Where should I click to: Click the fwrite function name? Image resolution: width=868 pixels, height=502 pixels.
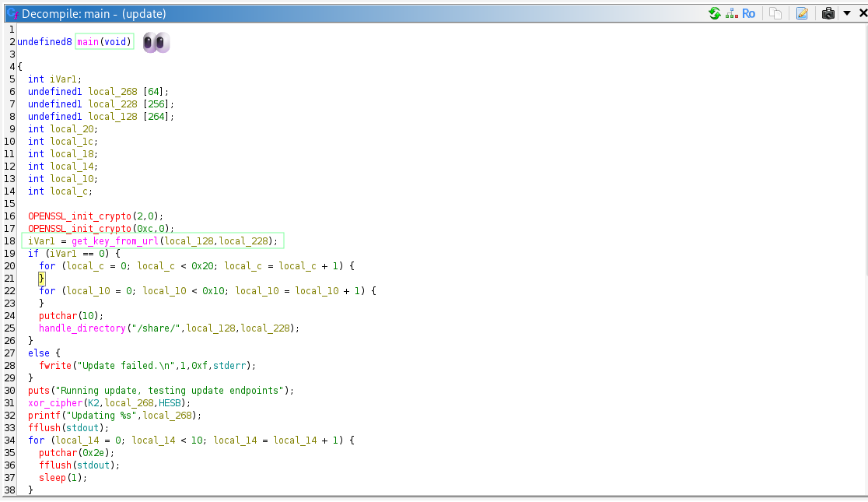click(x=54, y=366)
